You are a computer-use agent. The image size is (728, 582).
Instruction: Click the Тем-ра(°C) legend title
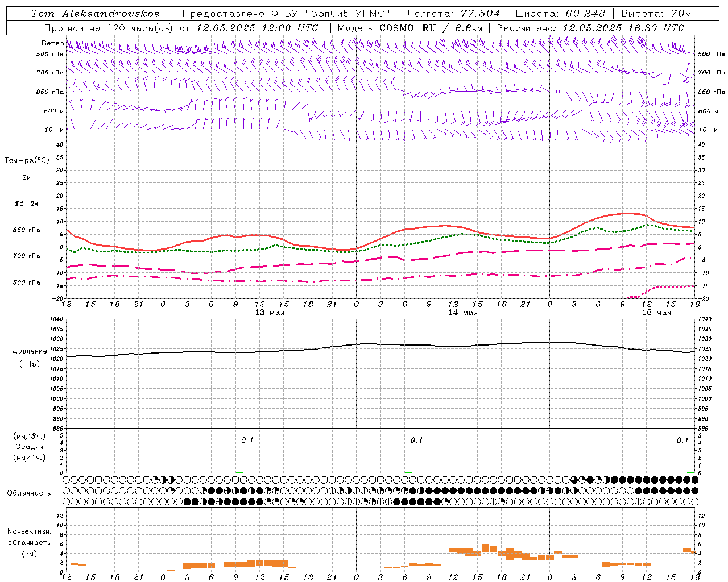pyautogui.click(x=27, y=161)
